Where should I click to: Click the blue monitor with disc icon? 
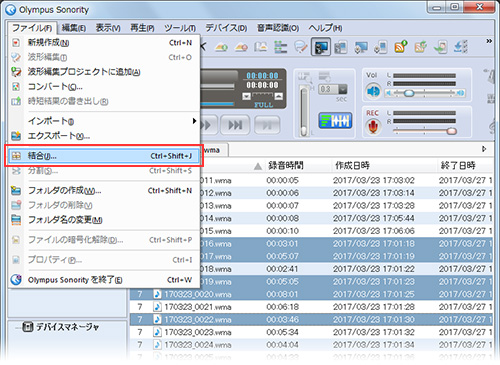[x=361, y=47]
